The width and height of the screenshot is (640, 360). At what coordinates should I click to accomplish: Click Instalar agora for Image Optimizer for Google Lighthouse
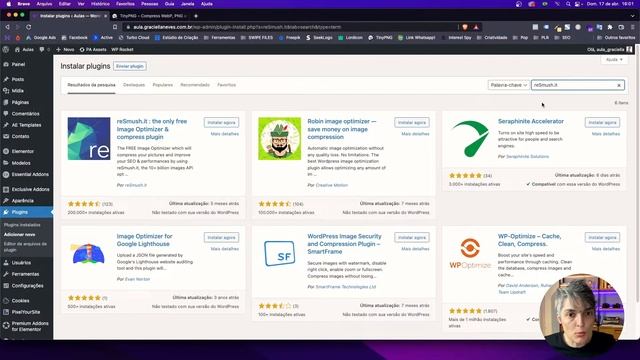click(221, 238)
